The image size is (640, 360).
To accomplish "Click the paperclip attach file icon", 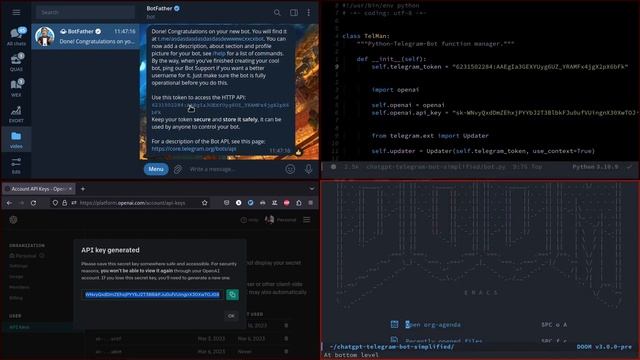I will coord(178,169).
